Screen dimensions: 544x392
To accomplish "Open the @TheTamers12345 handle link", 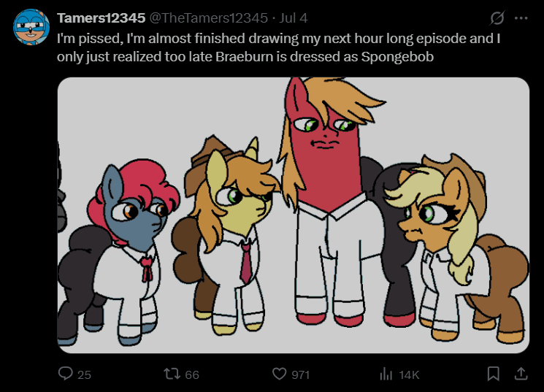I will point(209,18).
